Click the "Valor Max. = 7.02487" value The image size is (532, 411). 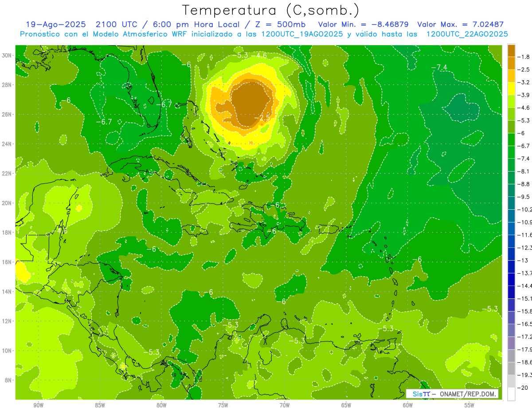(461, 24)
